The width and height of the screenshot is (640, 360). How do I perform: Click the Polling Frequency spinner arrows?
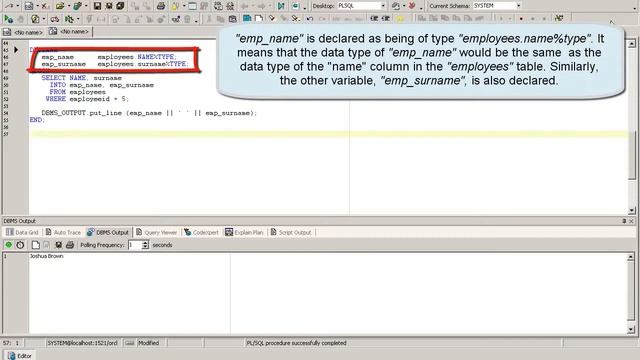click(x=145, y=245)
